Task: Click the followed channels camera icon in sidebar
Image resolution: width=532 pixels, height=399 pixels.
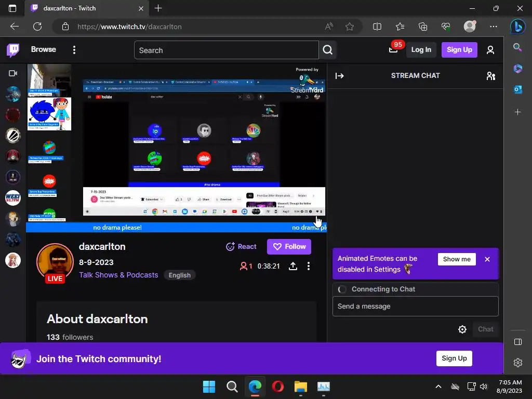Action: coord(13,73)
